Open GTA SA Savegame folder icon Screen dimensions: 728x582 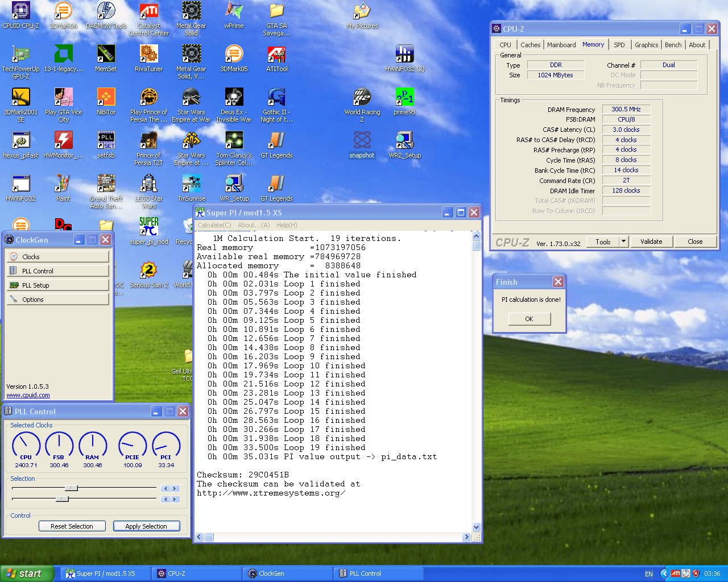click(276, 19)
